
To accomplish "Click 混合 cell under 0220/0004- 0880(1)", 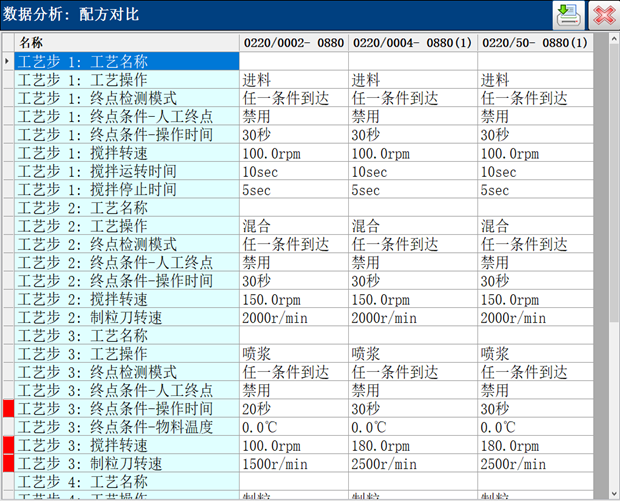I will (413, 226).
